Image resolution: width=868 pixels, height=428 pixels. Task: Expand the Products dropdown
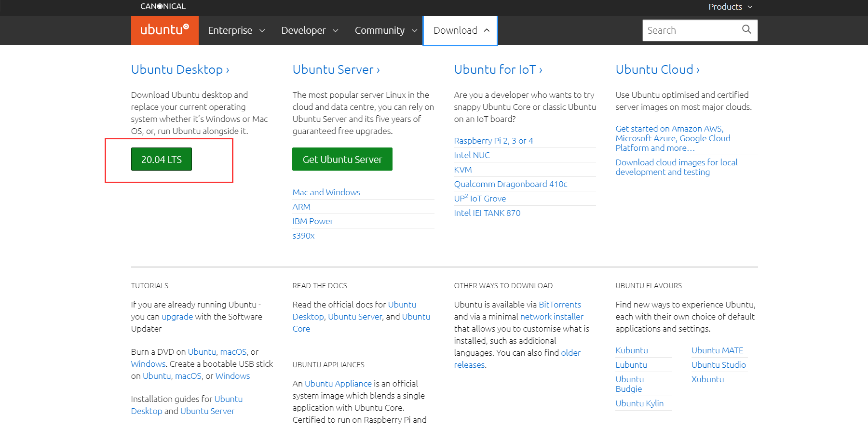point(730,7)
